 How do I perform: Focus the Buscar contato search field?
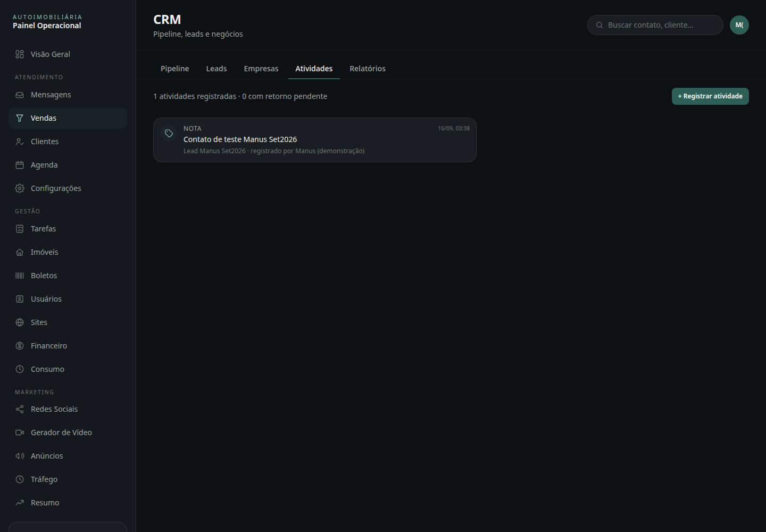point(655,25)
